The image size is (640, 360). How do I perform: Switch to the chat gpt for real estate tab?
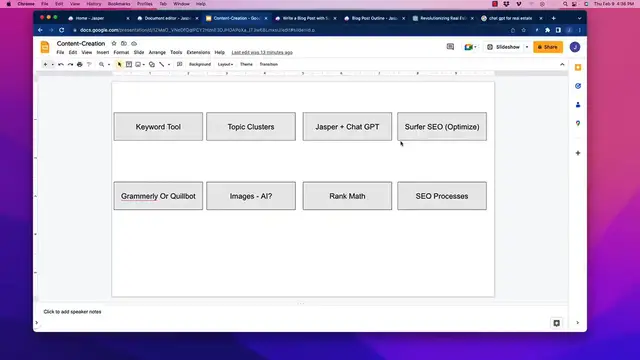click(512, 18)
